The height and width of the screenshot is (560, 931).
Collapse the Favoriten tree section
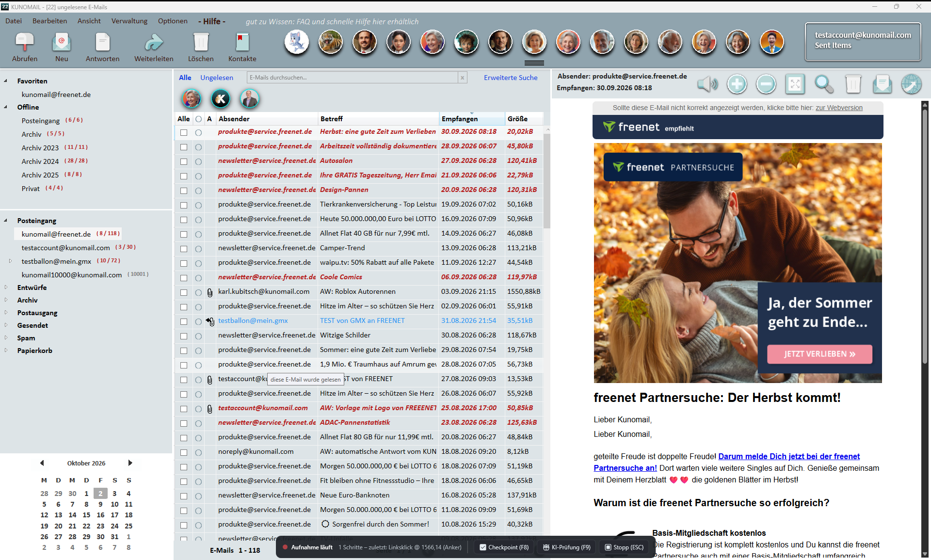[x=6, y=81]
